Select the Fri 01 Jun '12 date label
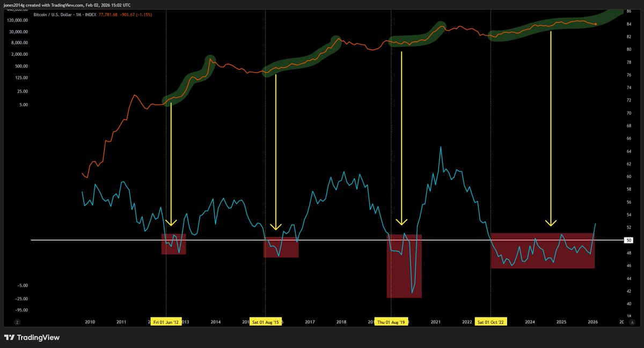The image size is (644, 348). (166, 322)
